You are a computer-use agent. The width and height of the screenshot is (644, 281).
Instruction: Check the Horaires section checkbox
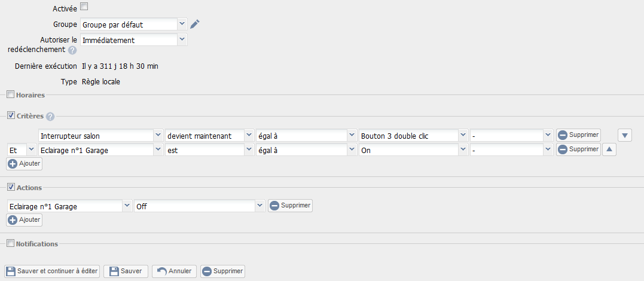(11, 95)
